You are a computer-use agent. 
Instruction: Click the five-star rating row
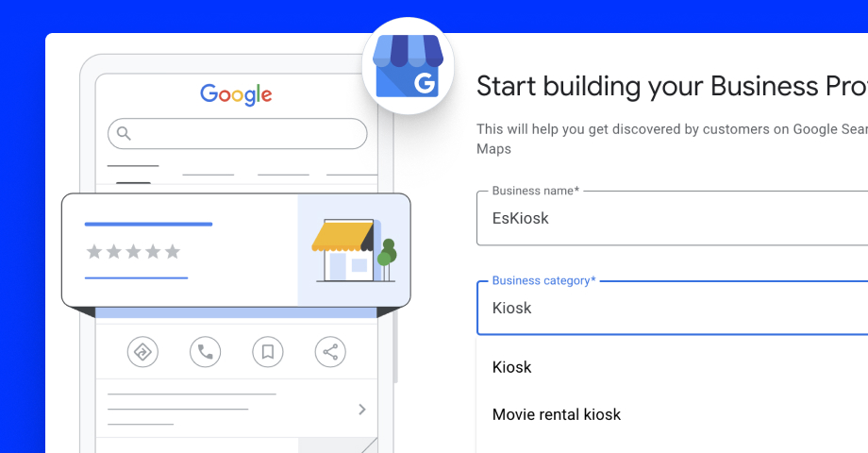pos(133,252)
